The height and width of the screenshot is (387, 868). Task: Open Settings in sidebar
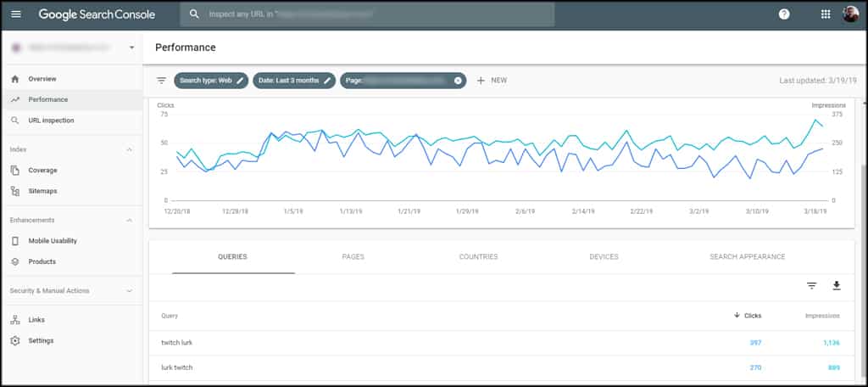pos(41,340)
